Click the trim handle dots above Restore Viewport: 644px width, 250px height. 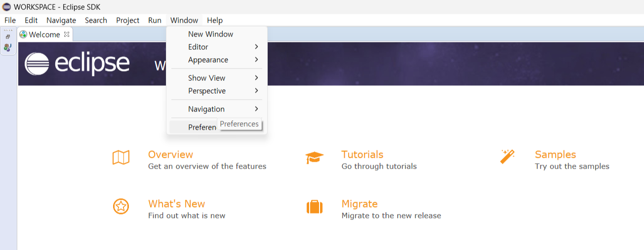click(8, 30)
